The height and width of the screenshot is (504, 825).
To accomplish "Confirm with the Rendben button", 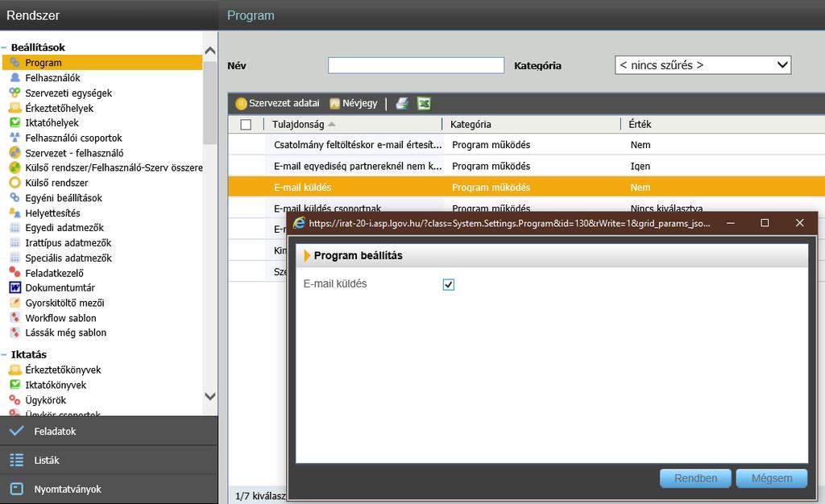I will pyautogui.click(x=695, y=478).
